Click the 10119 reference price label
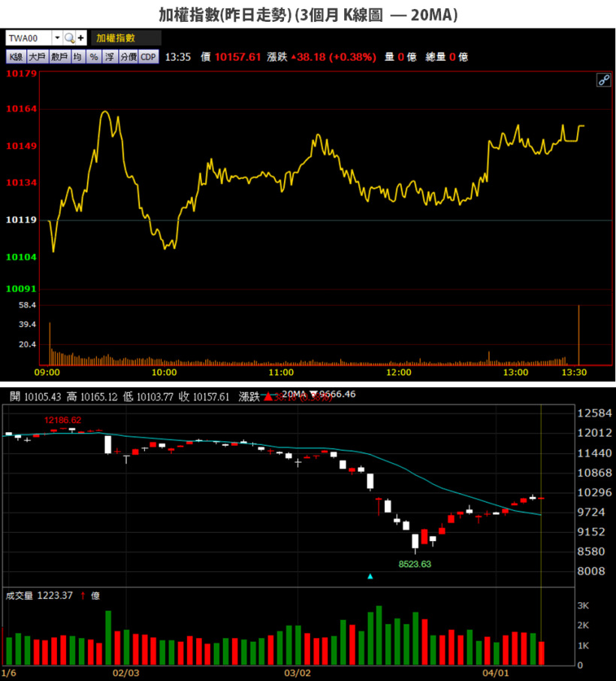This screenshot has height=681, width=616. pyautogui.click(x=21, y=219)
